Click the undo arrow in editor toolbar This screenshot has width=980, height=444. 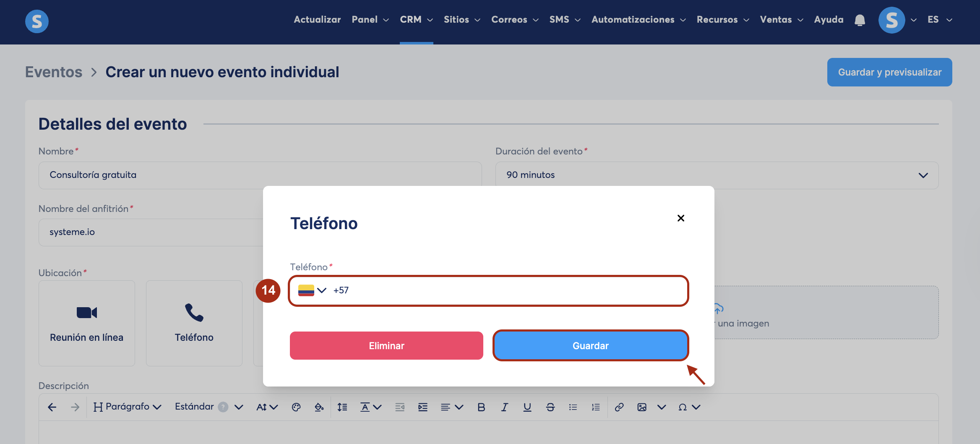pyautogui.click(x=52, y=407)
